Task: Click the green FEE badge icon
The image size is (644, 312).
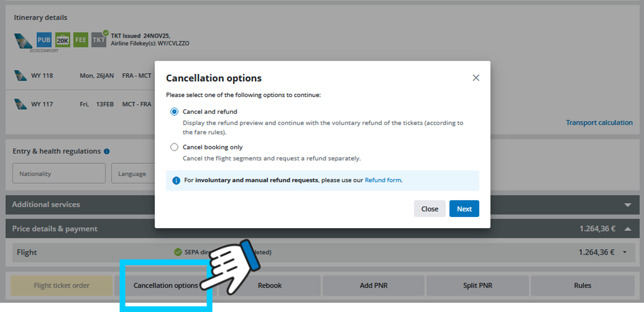Action: point(81,40)
